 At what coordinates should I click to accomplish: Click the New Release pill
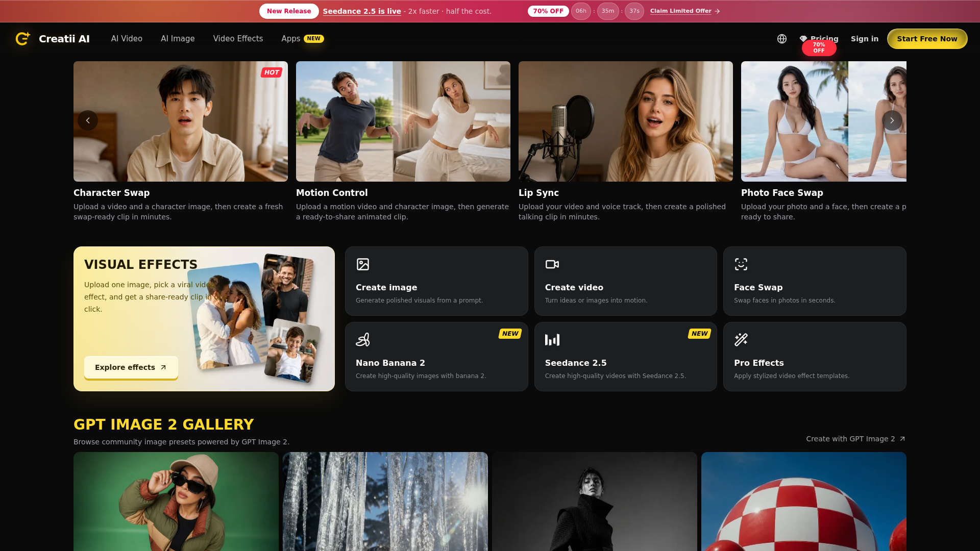pos(289,11)
